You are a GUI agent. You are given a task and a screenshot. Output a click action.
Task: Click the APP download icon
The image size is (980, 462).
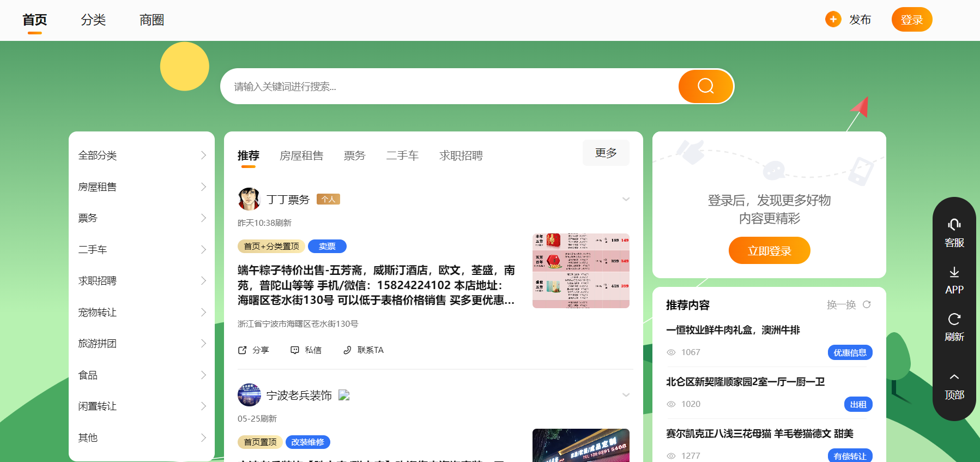pyautogui.click(x=954, y=272)
